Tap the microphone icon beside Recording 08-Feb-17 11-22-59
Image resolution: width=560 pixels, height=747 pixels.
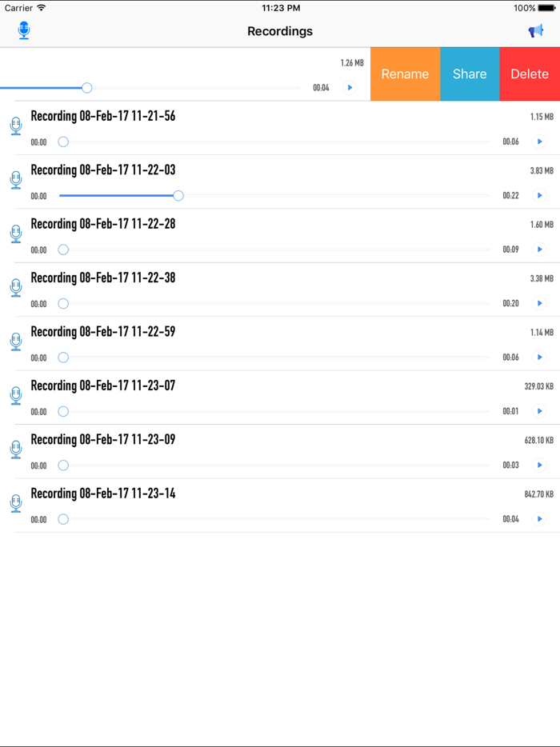click(15, 342)
